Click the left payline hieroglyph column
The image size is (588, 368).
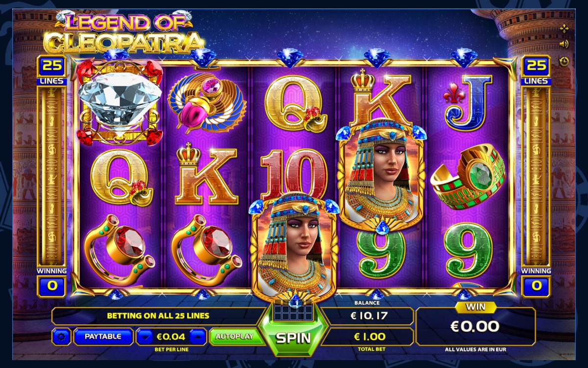(51, 176)
